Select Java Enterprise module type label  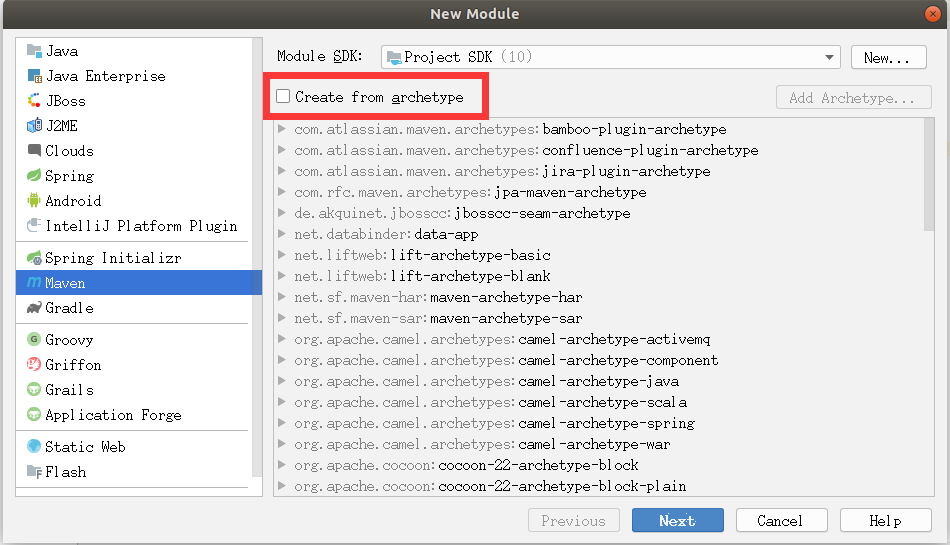[x=106, y=76]
